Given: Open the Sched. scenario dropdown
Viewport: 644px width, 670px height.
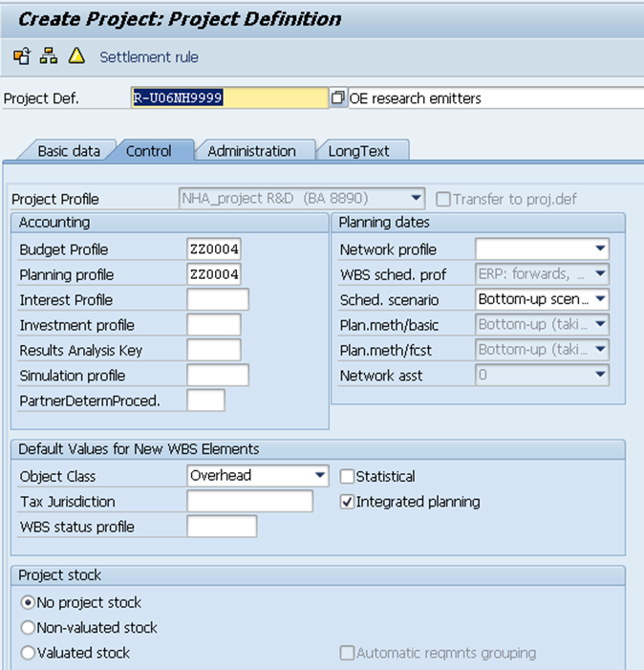Looking at the screenshot, I should [x=599, y=299].
